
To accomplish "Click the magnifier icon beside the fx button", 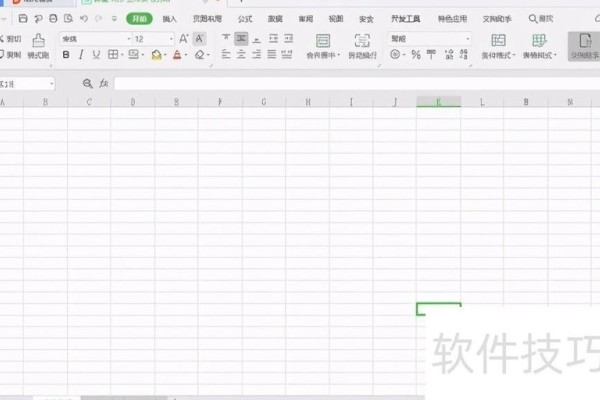I will pos(88,83).
